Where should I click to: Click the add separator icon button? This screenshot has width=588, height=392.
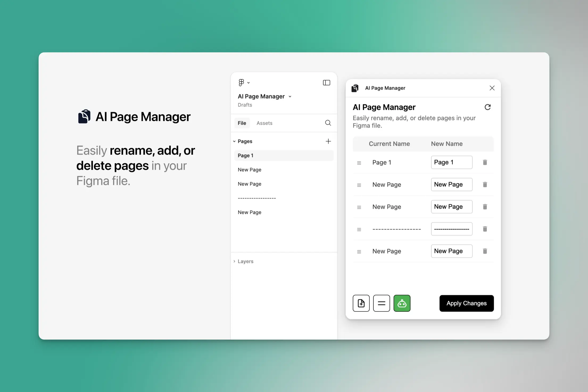(x=381, y=303)
